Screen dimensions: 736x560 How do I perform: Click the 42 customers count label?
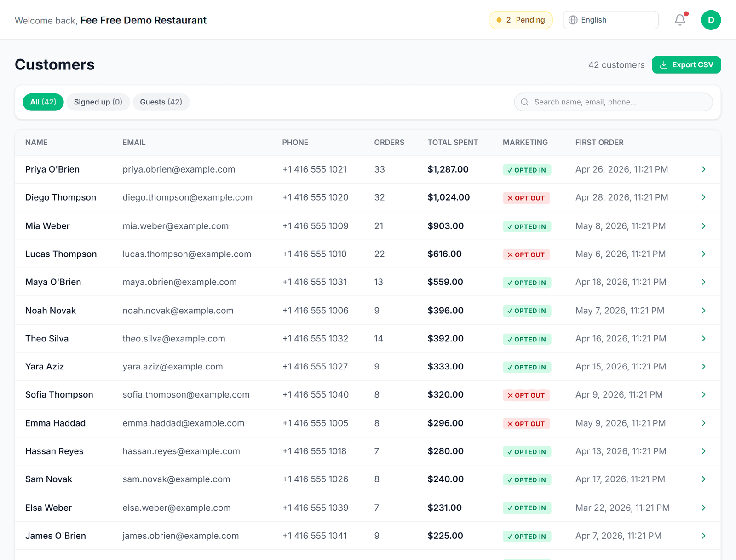coord(616,65)
